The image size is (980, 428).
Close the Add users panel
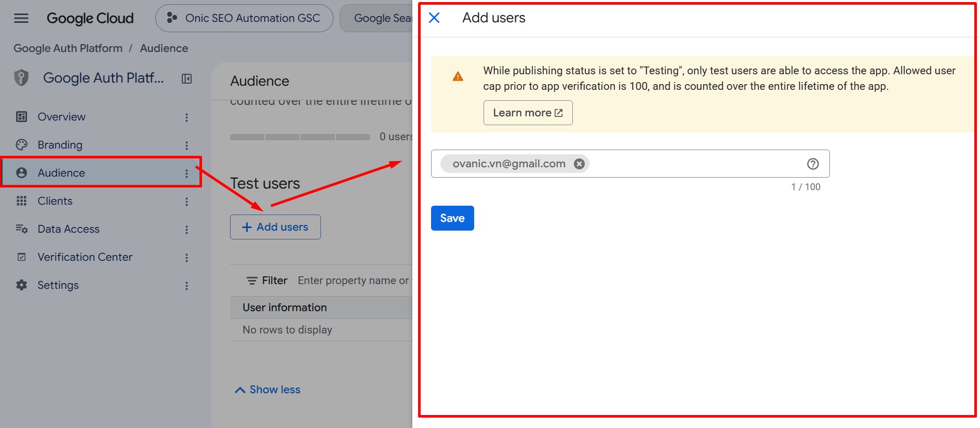click(434, 18)
